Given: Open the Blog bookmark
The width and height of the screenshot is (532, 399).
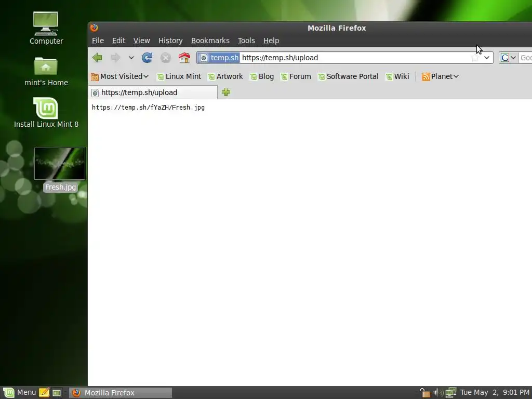Looking at the screenshot, I should (x=262, y=77).
